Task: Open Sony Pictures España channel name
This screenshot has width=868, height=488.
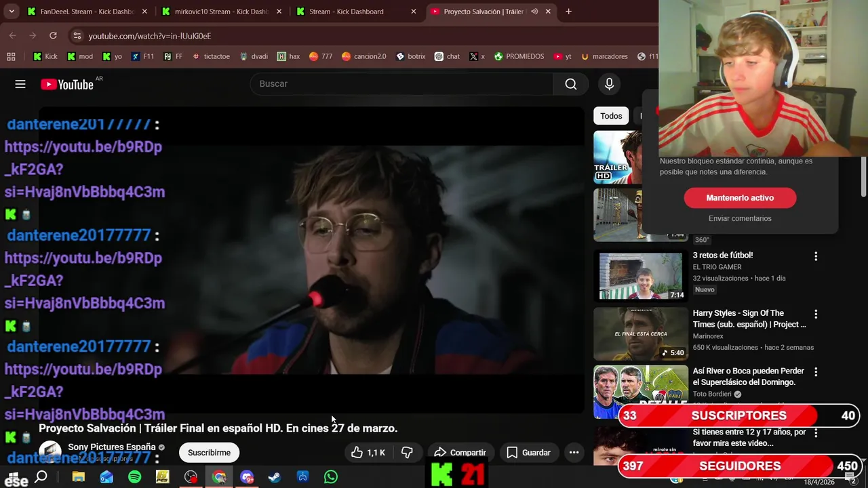Action: coord(111,447)
